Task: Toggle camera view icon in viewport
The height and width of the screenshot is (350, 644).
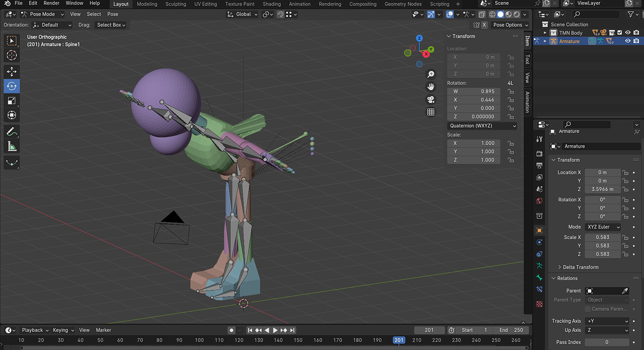Action: pos(431,100)
